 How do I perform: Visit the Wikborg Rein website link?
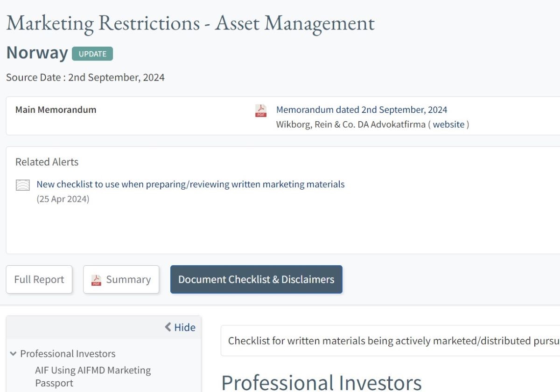(448, 124)
